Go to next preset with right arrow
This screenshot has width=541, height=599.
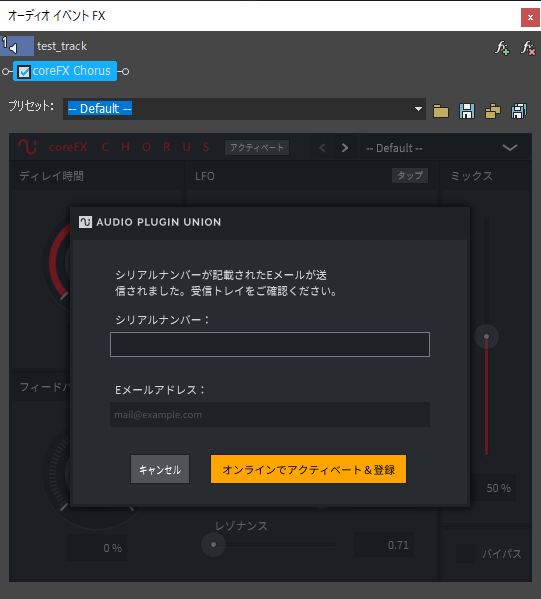point(345,148)
